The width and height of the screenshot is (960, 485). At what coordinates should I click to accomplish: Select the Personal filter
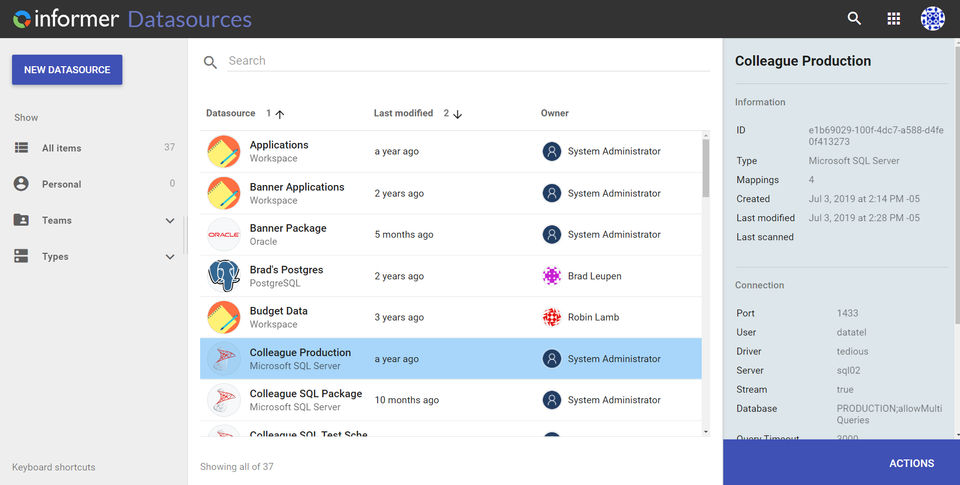click(x=61, y=184)
